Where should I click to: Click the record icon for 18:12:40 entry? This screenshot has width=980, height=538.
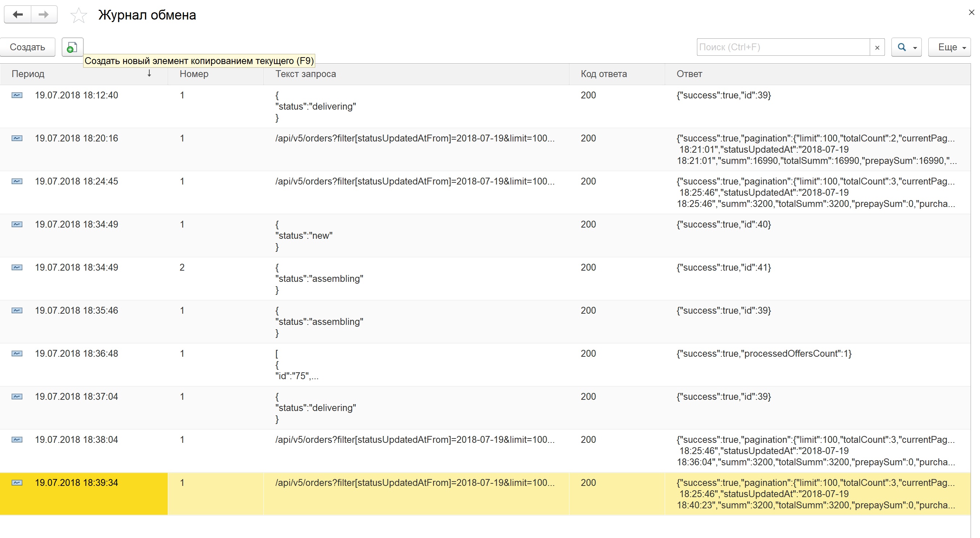pyautogui.click(x=17, y=95)
